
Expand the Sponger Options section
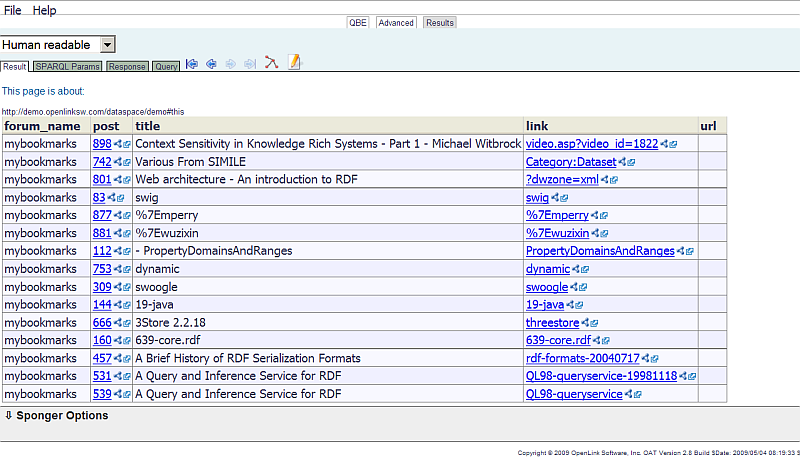tap(57, 416)
